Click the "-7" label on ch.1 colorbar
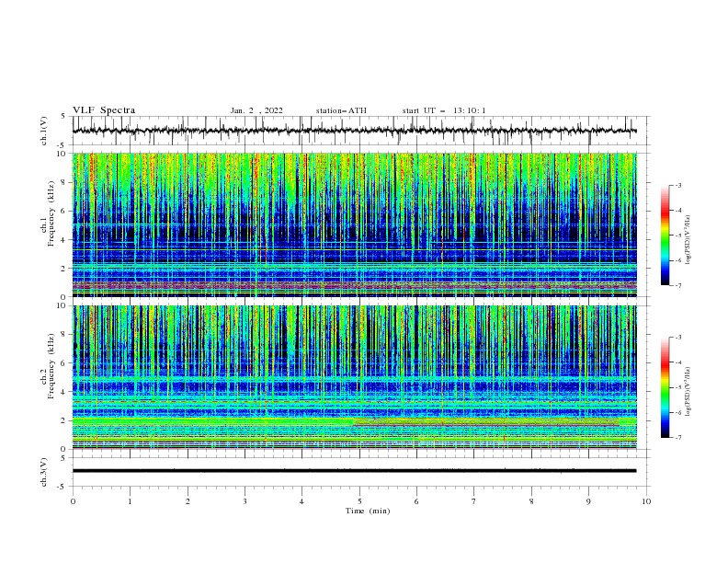Image resolution: width=728 pixels, height=563 pixels. coord(678,285)
